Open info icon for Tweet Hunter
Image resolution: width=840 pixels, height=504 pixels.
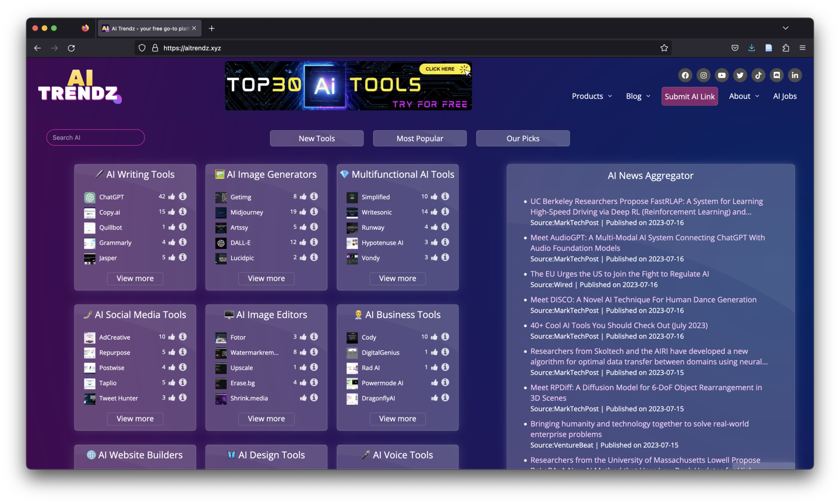click(x=183, y=397)
